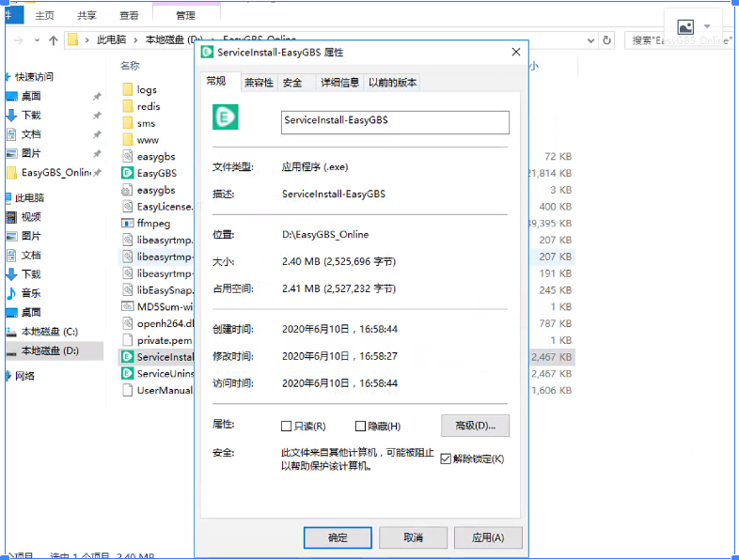Toggle the 隐藏(H) checkbox
Viewport: 739px width, 560px height.
[x=360, y=427]
